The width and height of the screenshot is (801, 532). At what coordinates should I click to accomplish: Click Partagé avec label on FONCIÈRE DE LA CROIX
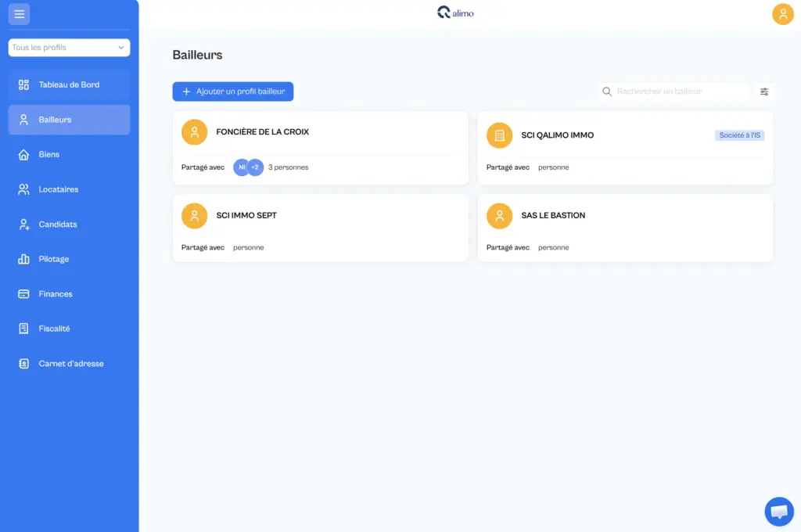tap(203, 167)
